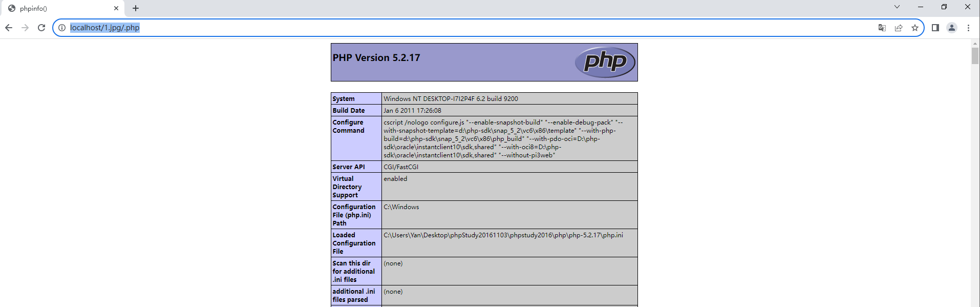This screenshot has width=980, height=307.
Task: Click the browser back arrow
Action: click(9, 28)
